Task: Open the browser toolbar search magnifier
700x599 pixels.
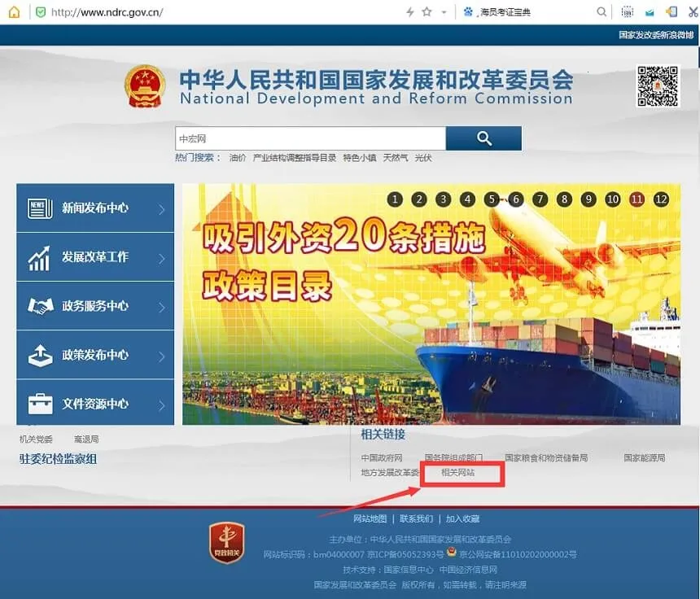Action: coord(602,11)
